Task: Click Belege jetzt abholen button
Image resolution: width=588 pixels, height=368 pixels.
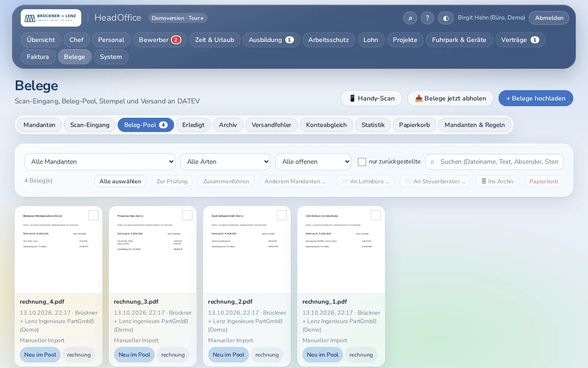Action: coord(450,98)
